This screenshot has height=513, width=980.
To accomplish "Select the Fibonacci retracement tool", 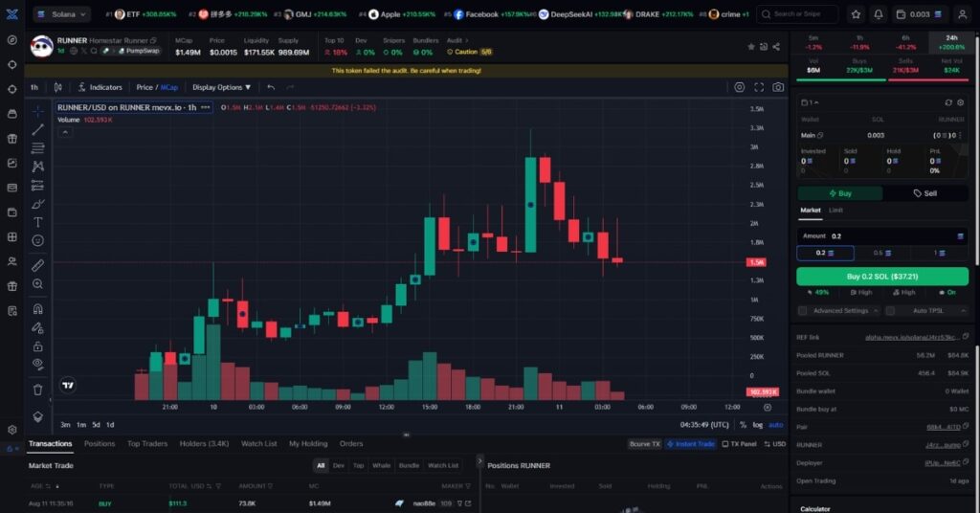I will coord(37,148).
